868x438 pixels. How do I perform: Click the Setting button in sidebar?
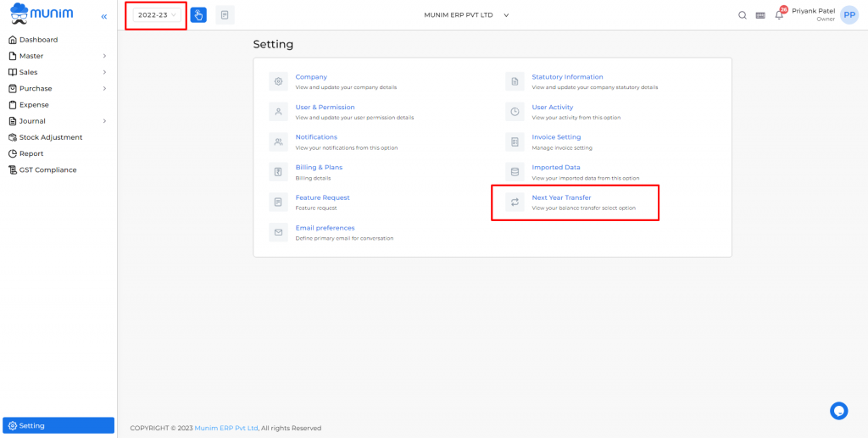[x=58, y=425]
